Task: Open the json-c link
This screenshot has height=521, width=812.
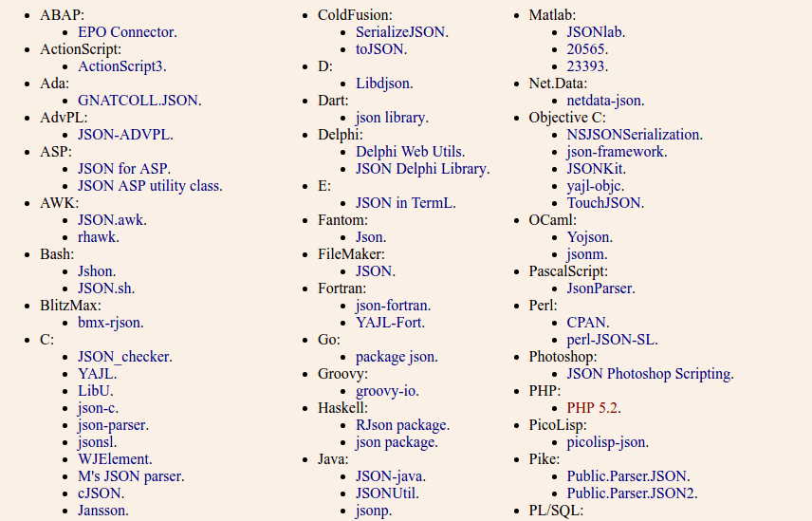Action: [97, 408]
